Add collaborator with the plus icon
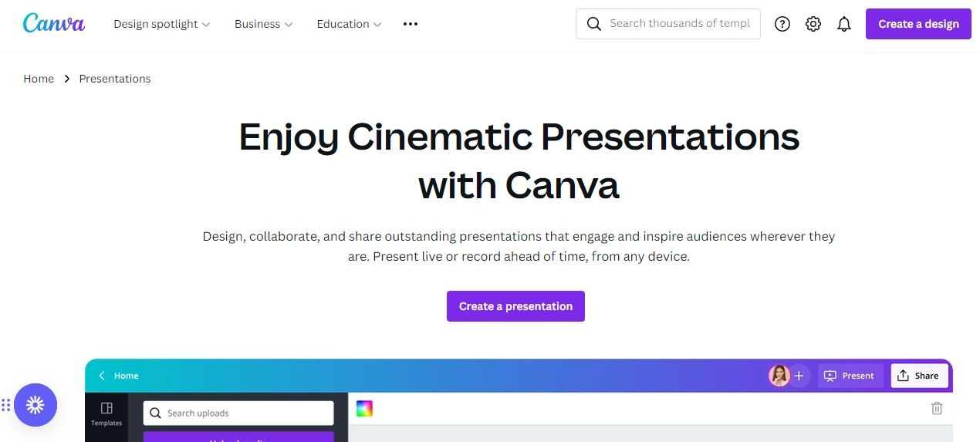Screen dimensions: 980x442 click(799, 376)
